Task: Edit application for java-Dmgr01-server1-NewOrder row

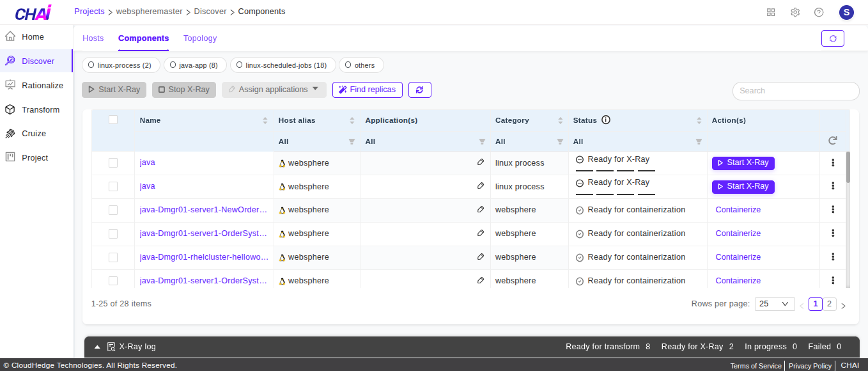Action: point(481,210)
